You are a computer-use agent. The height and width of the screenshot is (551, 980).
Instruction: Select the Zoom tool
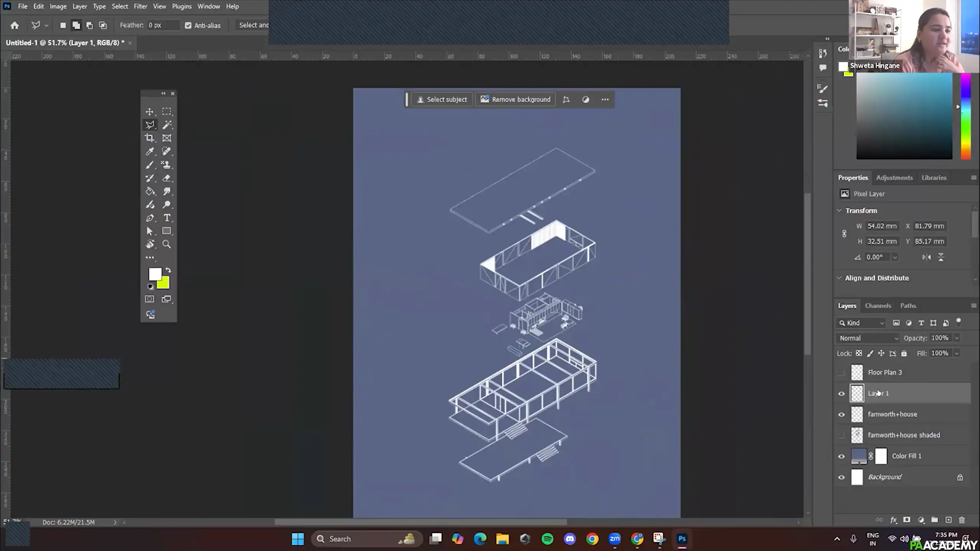(x=167, y=244)
